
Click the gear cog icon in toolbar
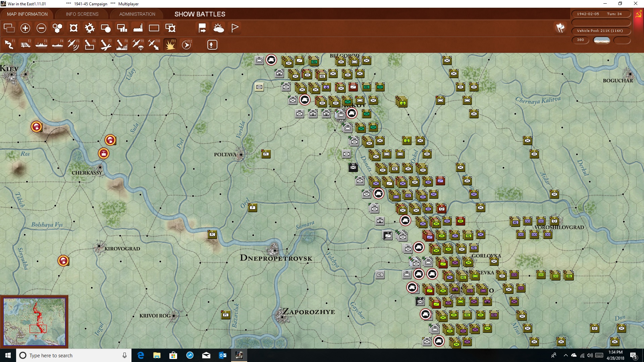(90, 28)
